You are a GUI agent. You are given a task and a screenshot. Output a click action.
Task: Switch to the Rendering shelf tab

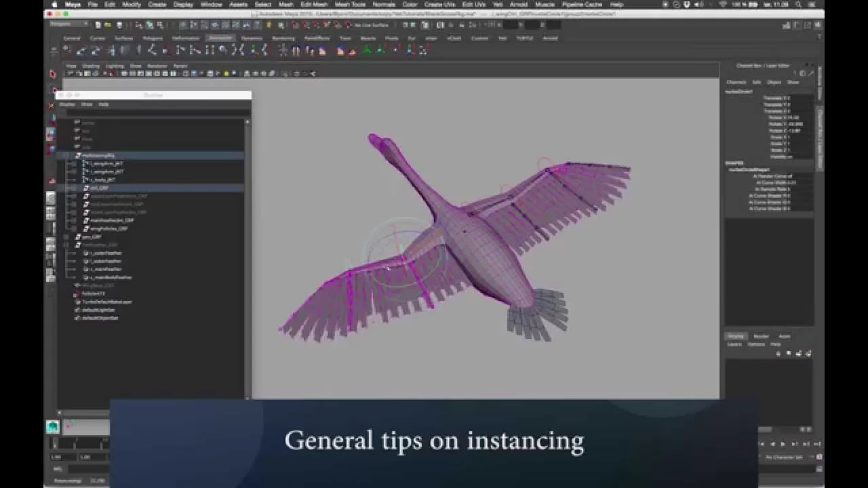pyautogui.click(x=283, y=38)
